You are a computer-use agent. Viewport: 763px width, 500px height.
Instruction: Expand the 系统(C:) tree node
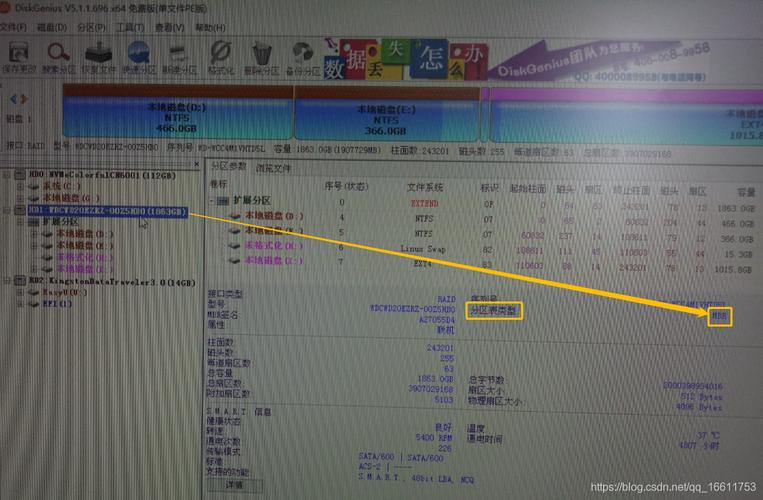(20, 186)
